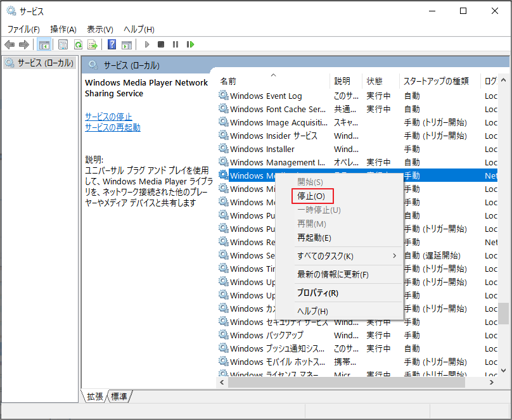The width and height of the screenshot is (512, 420).
Task: Click the gear icon of Windows Event Log
Action: [x=223, y=96]
